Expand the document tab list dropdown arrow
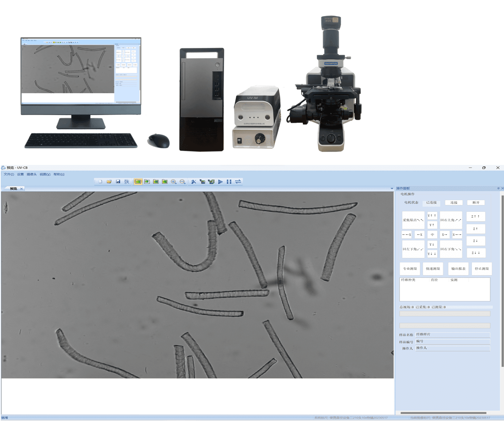Viewport: 504px width, 431px height. coord(392,189)
